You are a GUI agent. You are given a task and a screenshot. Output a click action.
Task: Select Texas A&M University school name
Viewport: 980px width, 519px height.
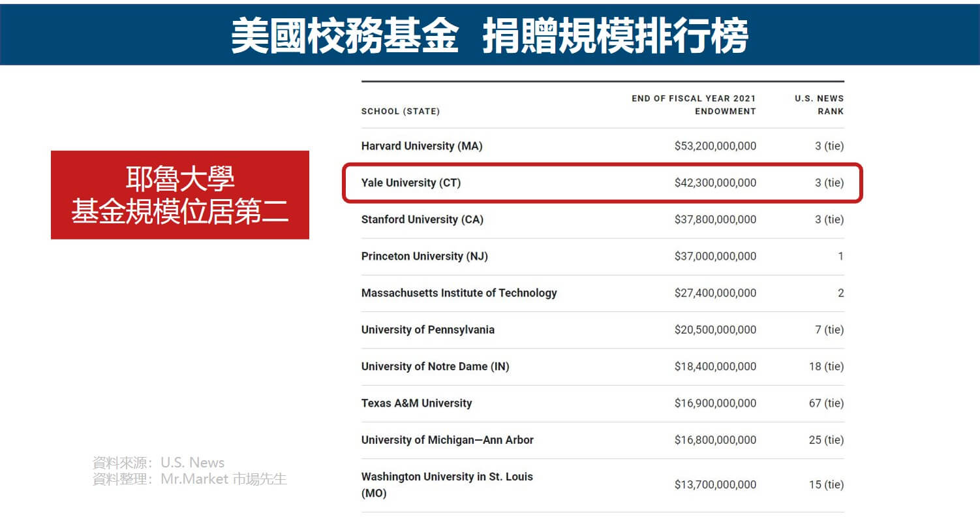(x=416, y=403)
